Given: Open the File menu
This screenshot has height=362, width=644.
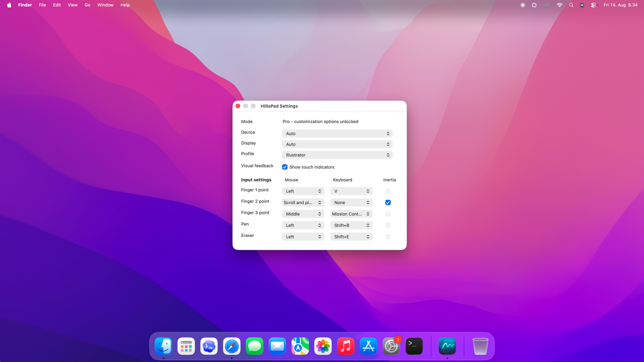Looking at the screenshot, I should (x=42, y=5).
